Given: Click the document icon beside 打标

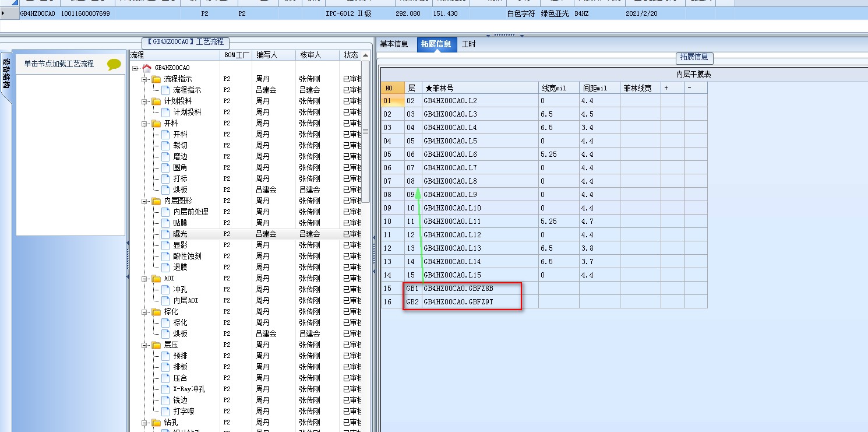Looking at the screenshot, I should tap(165, 179).
